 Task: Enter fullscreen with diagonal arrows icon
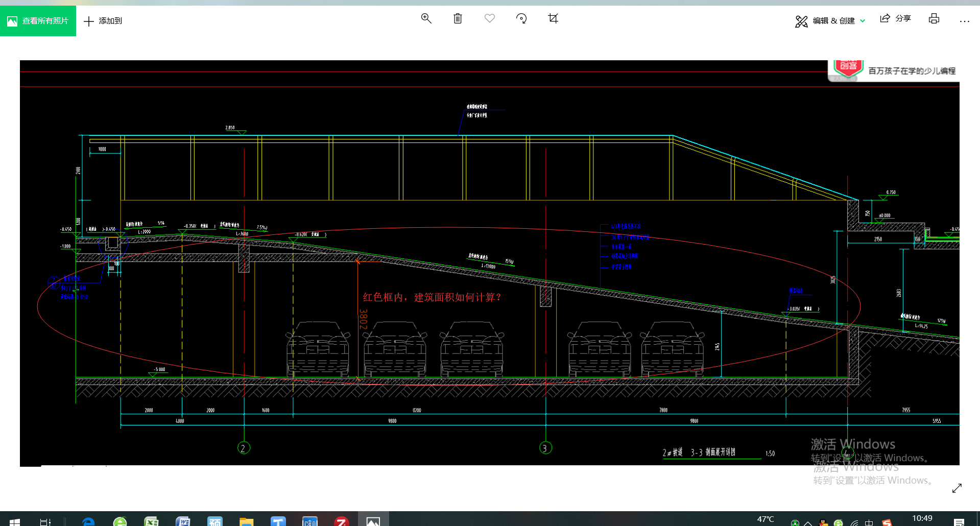957,488
